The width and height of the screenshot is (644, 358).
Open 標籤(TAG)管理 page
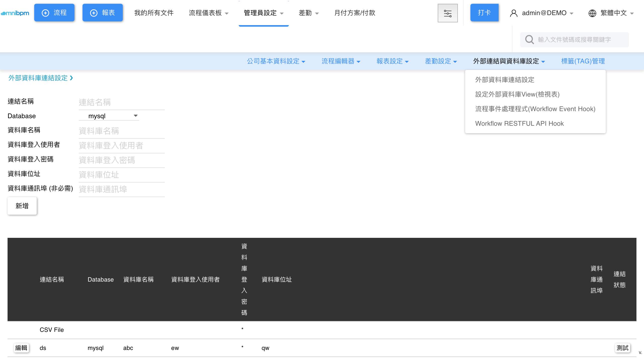(583, 61)
